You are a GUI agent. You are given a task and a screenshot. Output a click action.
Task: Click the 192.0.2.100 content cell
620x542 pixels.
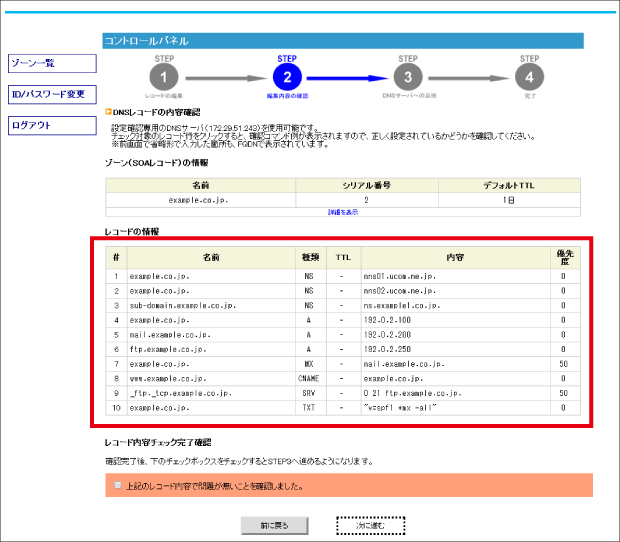[456, 320]
